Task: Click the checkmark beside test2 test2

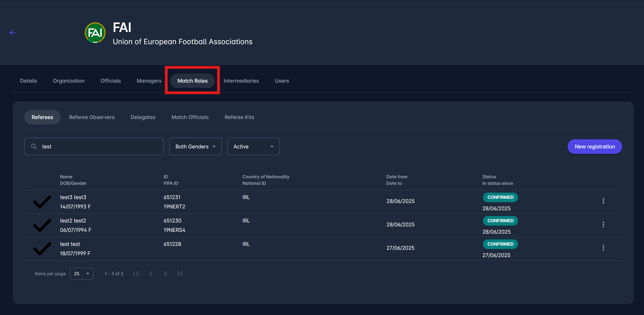Action: [x=42, y=225]
